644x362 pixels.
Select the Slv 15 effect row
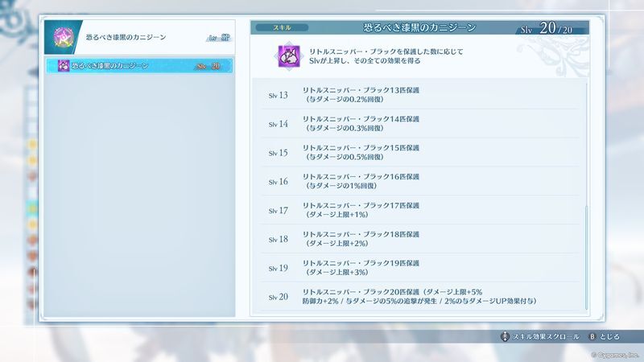419,152
